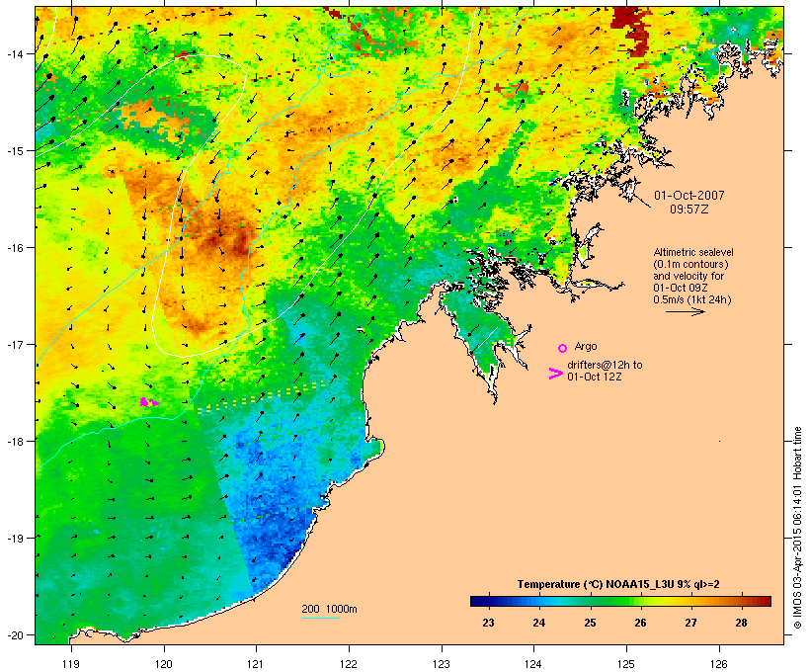Click the colorbar tick label 25

[x=590, y=623]
